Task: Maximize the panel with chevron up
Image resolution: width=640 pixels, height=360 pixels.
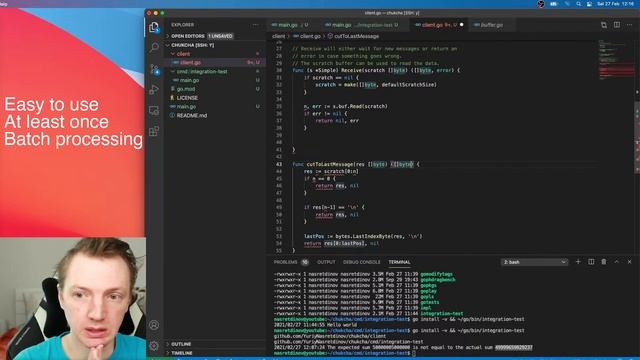Action: 617,262
